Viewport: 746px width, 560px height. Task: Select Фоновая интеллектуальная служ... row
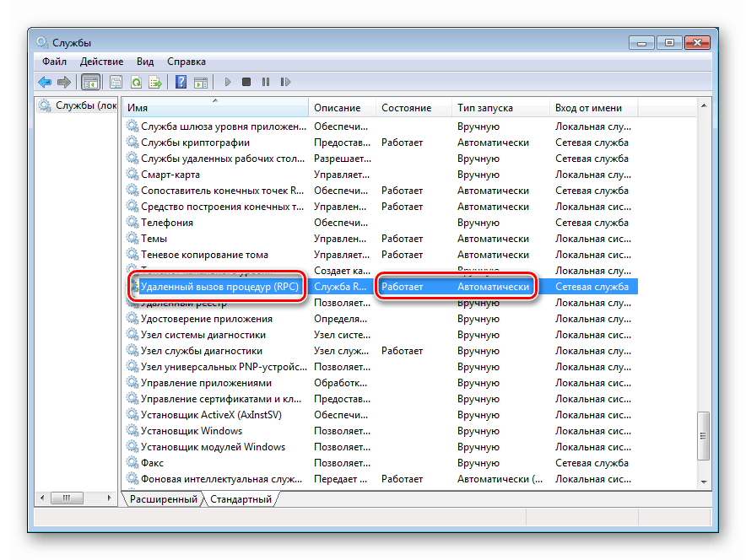point(381,479)
